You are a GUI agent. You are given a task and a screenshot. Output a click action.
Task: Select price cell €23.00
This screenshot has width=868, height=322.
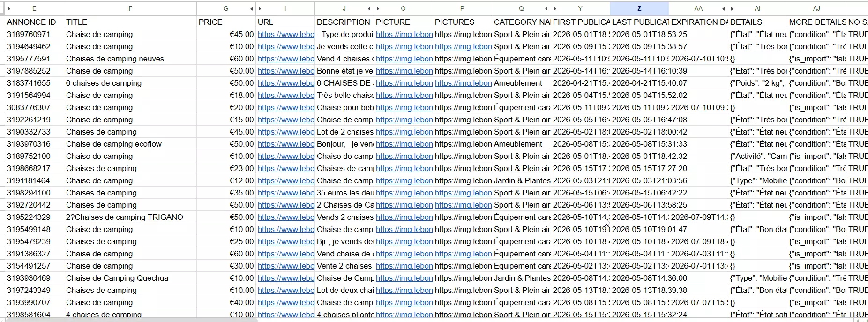click(226, 168)
